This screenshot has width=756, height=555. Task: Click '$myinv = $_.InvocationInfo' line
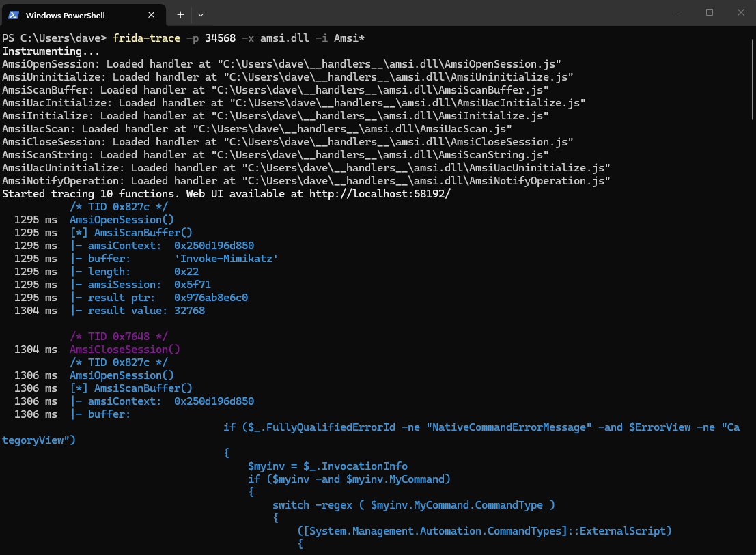click(x=328, y=466)
